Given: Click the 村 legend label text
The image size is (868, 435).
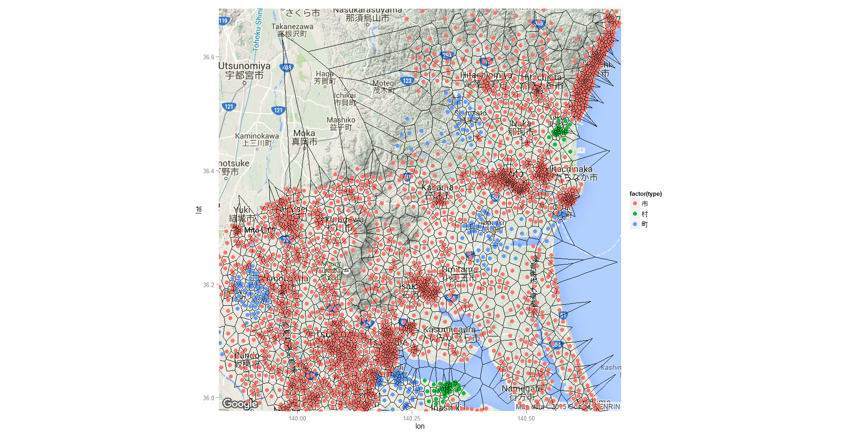Looking at the screenshot, I should click(645, 214).
